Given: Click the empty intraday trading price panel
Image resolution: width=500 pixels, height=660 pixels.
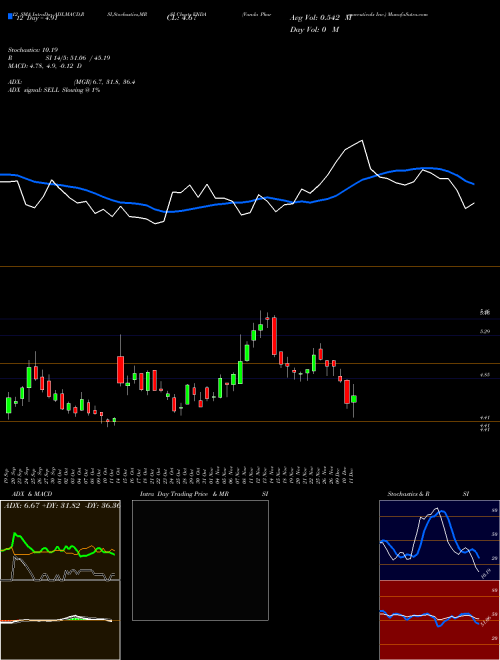Looking at the screenshot, I should coord(200,560).
